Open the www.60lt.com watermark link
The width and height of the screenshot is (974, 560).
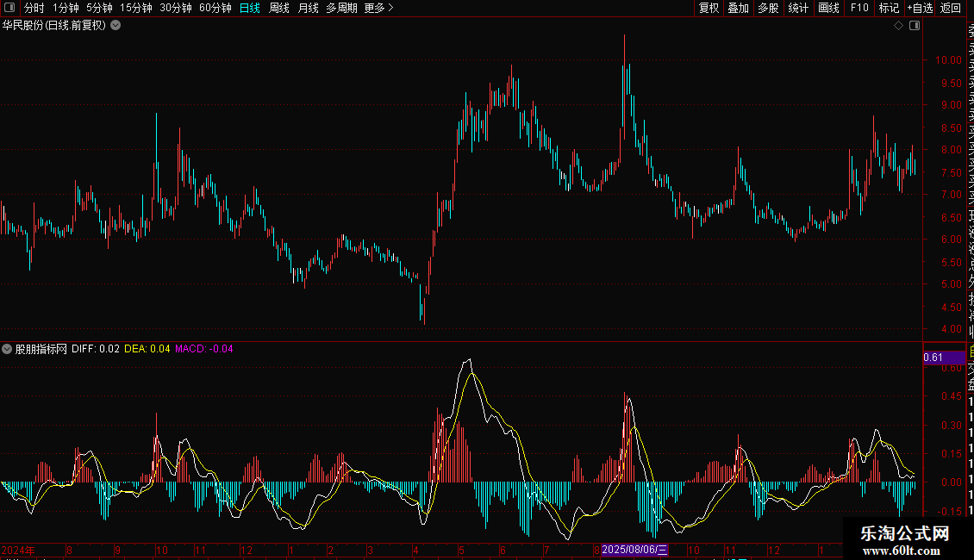click(x=905, y=551)
